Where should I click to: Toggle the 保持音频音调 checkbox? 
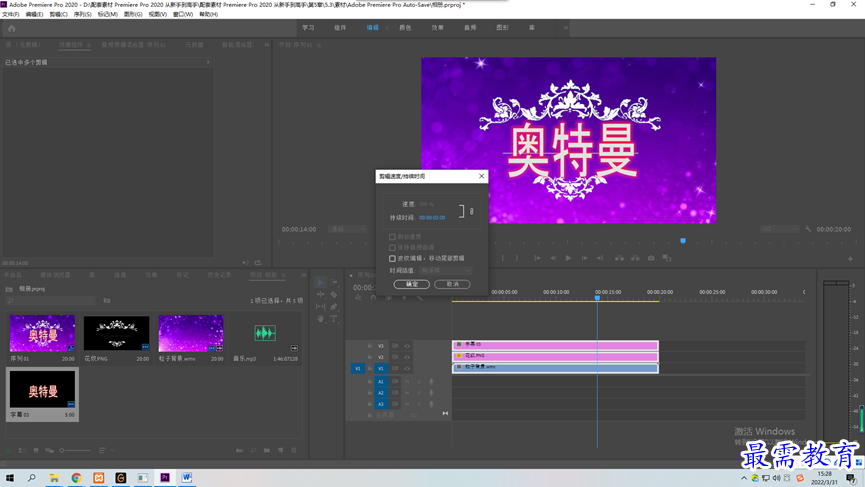pos(392,248)
